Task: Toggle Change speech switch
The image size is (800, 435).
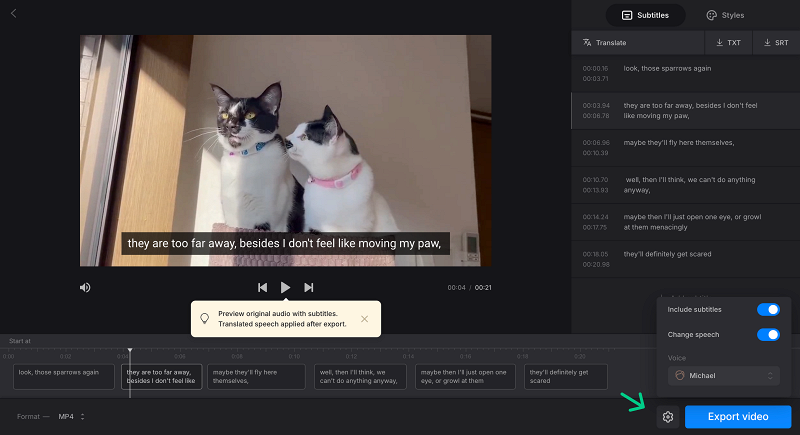Action: (768, 334)
